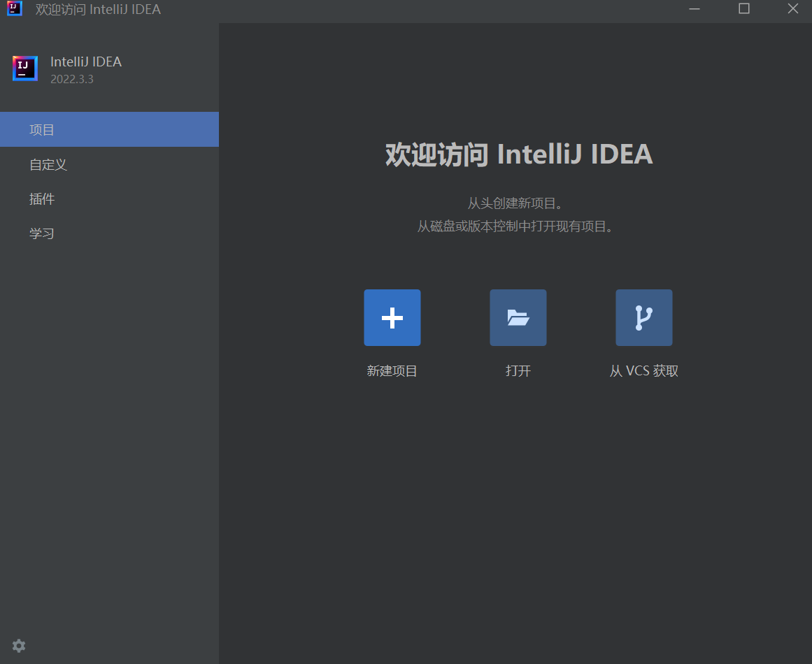Click the New Project plus icon

pyautogui.click(x=392, y=318)
